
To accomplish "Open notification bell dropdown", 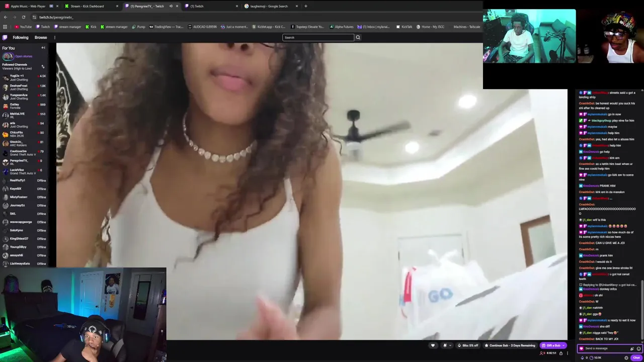I will coord(446,345).
